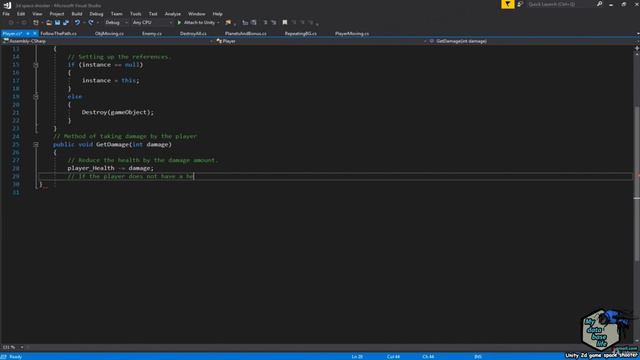
Task: Click the Quick Launch search magnifier icon
Action: tap(599, 4)
